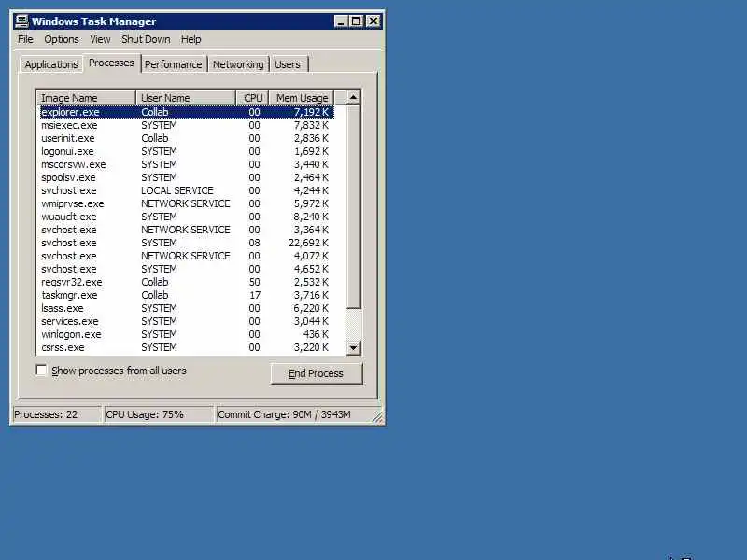Open the Networking tab
This screenshot has height=560, width=747.
click(x=238, y=64)
